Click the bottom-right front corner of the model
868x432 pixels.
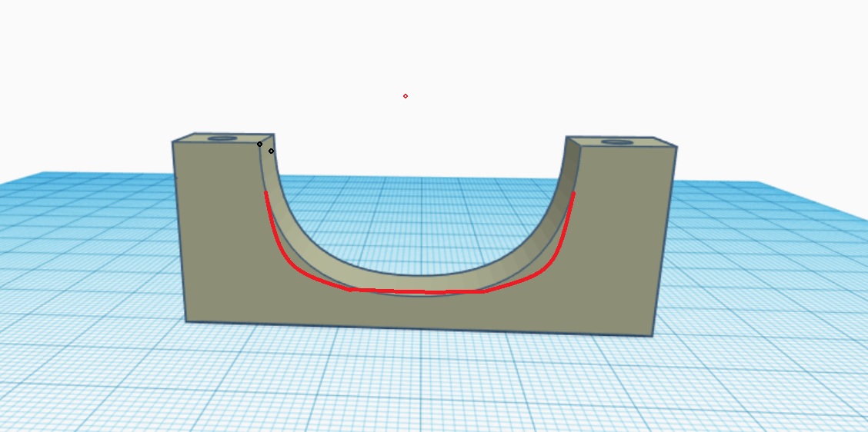(x=653, y=336)
